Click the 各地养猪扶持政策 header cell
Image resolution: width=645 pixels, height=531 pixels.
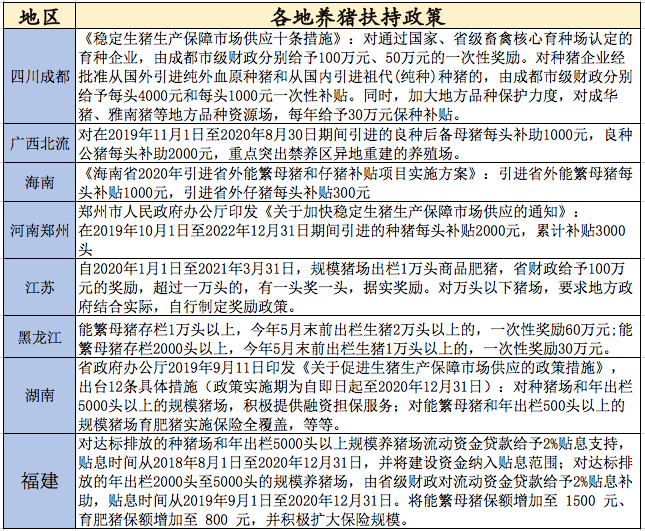pos(358,16)
